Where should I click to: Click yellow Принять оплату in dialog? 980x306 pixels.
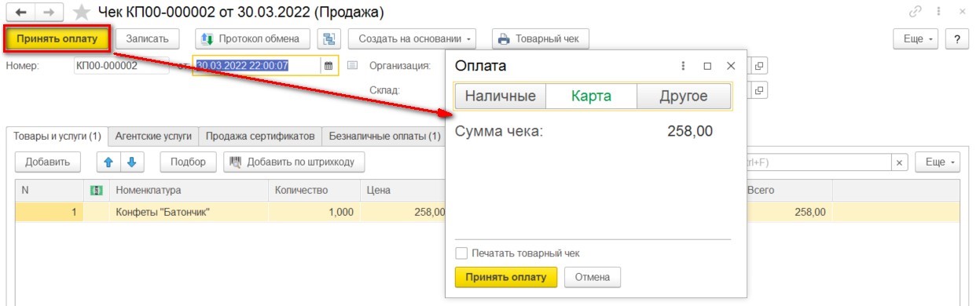click(506, 277)
